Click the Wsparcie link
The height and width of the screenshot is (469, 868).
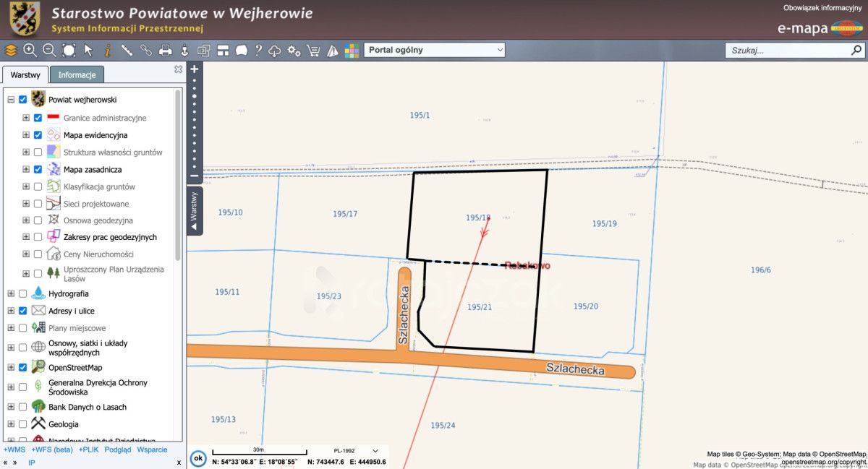click(x=153, y=449)
